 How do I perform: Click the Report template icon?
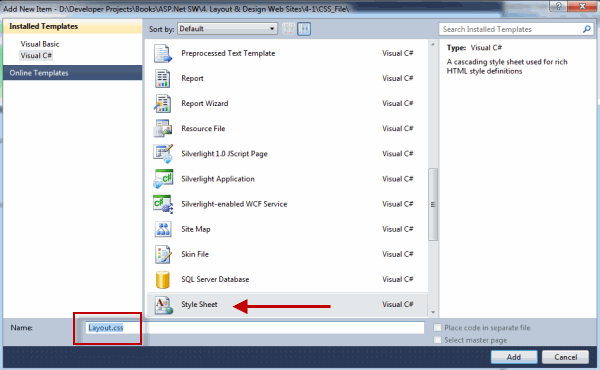point(163,78)
